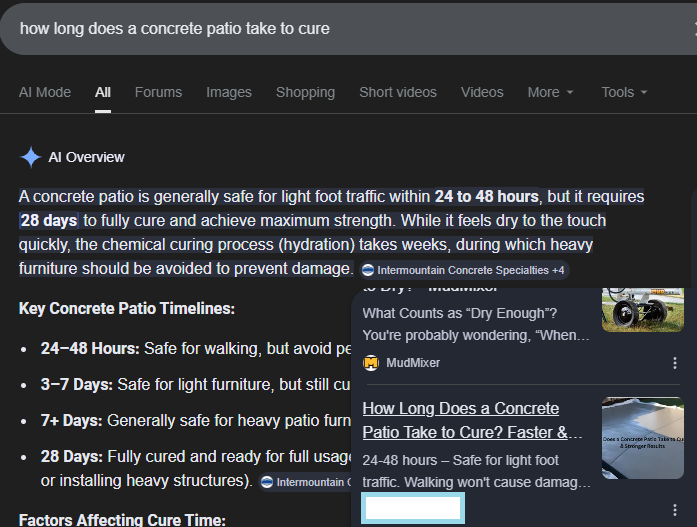Click the MudMixer favicon in the source card
Image resolution: width=697 pixels, height=527 pixels.
371,363
